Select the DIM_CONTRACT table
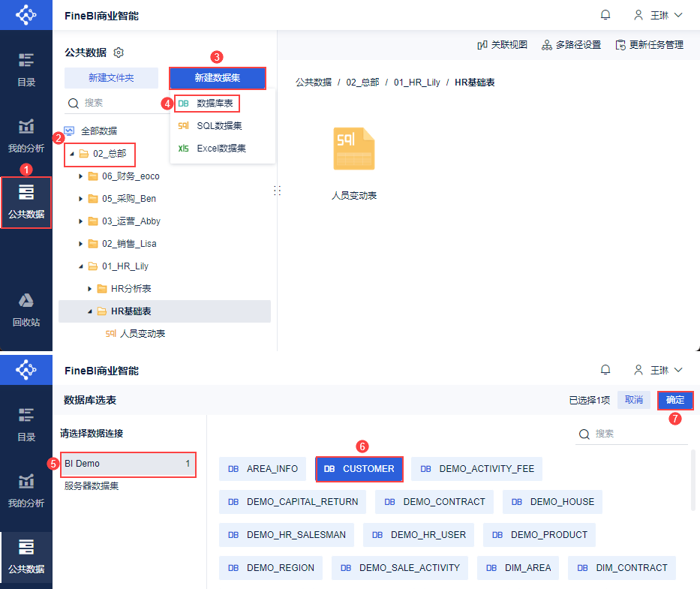Image resolution: width=700 pixels, height=589 pixels. (622, 568)
